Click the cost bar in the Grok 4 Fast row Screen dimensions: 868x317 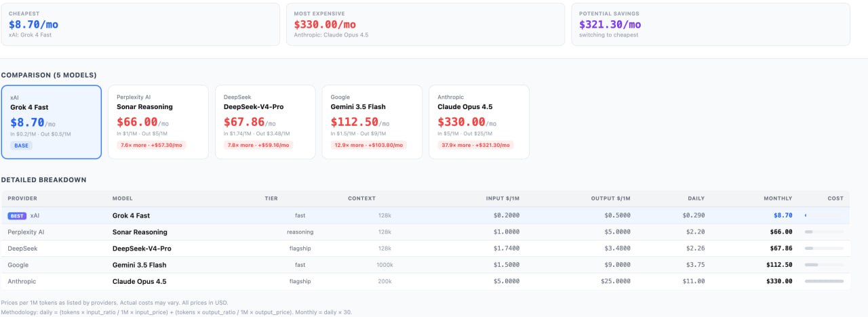click(x=824, y=215)
